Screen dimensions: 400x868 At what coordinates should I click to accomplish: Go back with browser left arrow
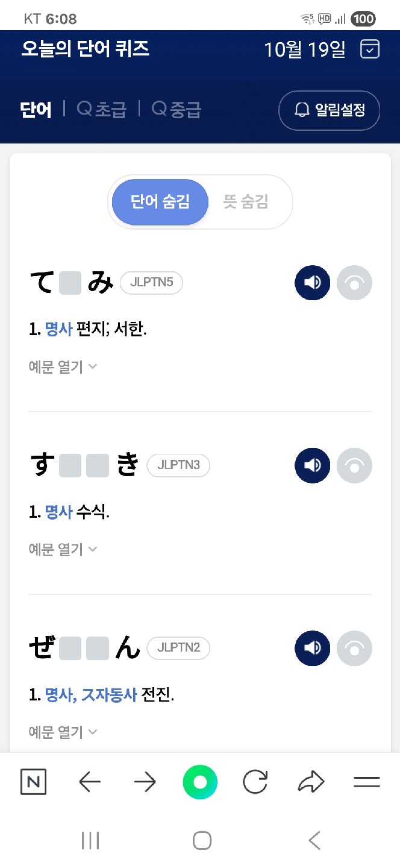[x=90, y=782]
